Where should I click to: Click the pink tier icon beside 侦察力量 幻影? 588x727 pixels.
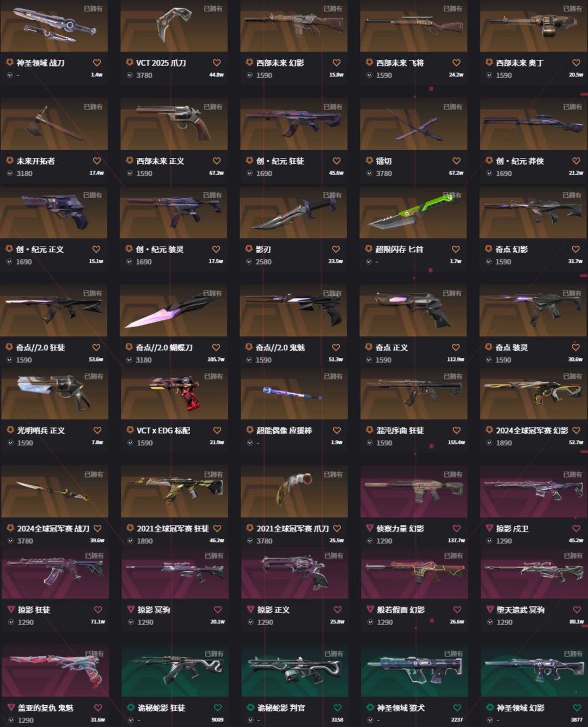[x=370, y=528]
